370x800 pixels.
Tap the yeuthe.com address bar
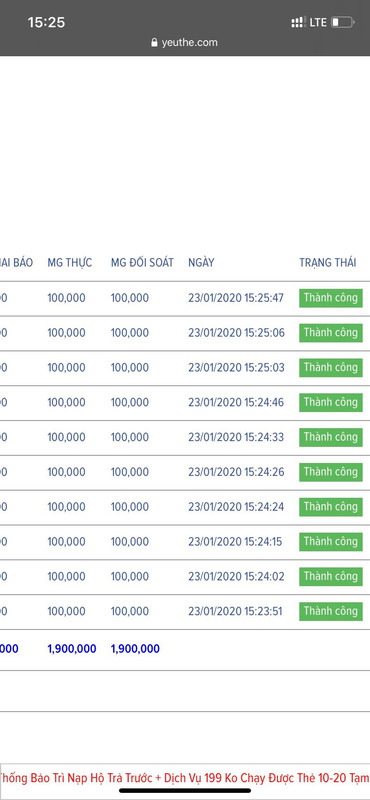pos(184,42)
